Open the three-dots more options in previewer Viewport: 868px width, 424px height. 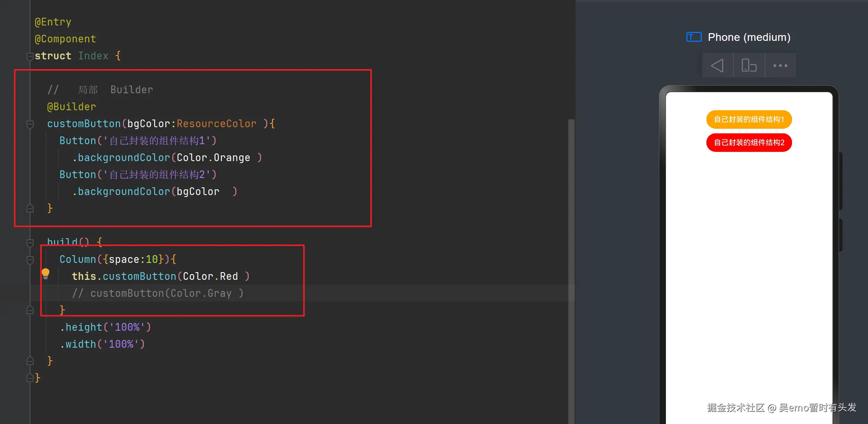coord(780,66)
